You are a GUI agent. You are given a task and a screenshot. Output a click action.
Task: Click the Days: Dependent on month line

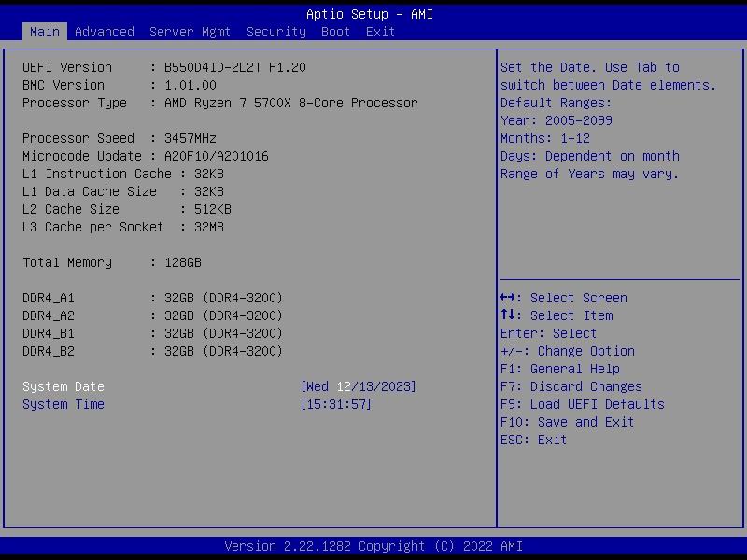click(590, 156)
